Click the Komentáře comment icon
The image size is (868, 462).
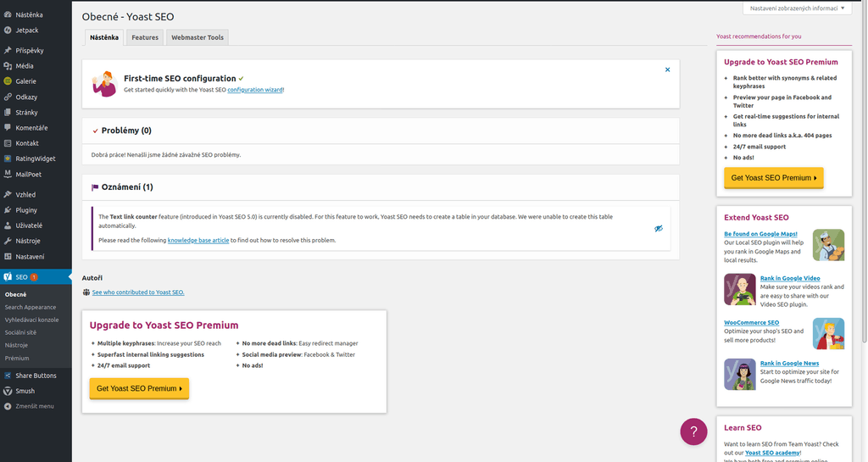click(x=8, y=128)
